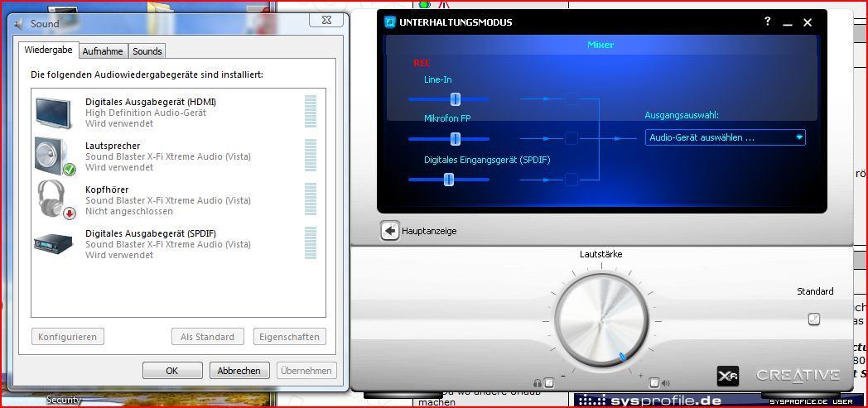Switch to the Wiedergabe tab
This screenshot has height=408, width=868.
click(x=48, y=50)
